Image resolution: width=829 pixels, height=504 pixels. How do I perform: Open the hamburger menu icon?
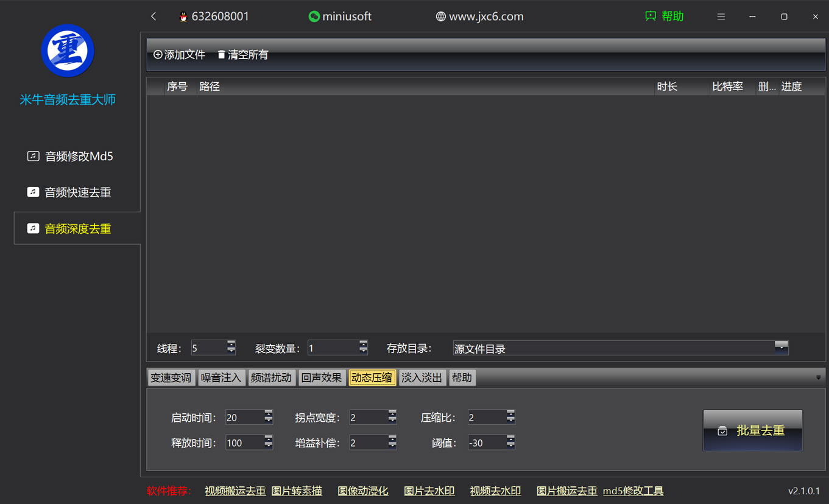click(x=721, y=17)
